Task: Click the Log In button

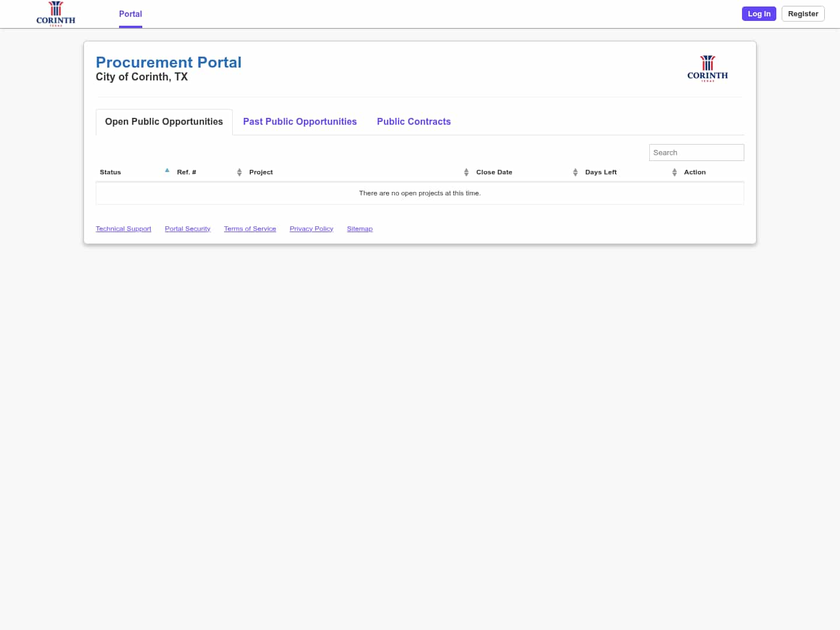Action: pos(759,14)
